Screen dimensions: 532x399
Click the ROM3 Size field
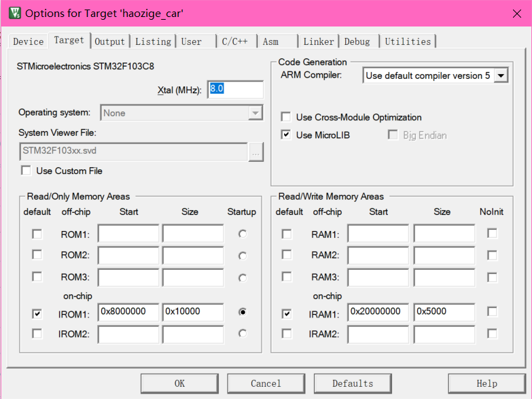[x=193, y=277]
